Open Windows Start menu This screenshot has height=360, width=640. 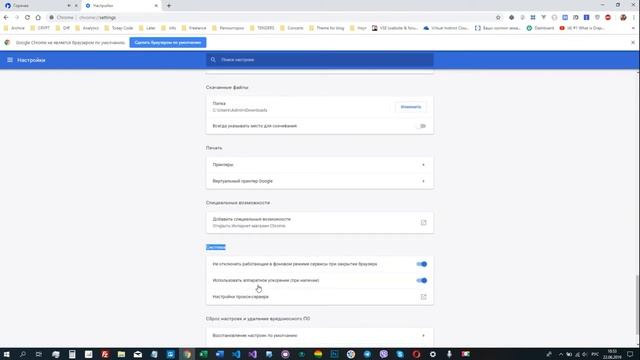click(x=7, y=354)
